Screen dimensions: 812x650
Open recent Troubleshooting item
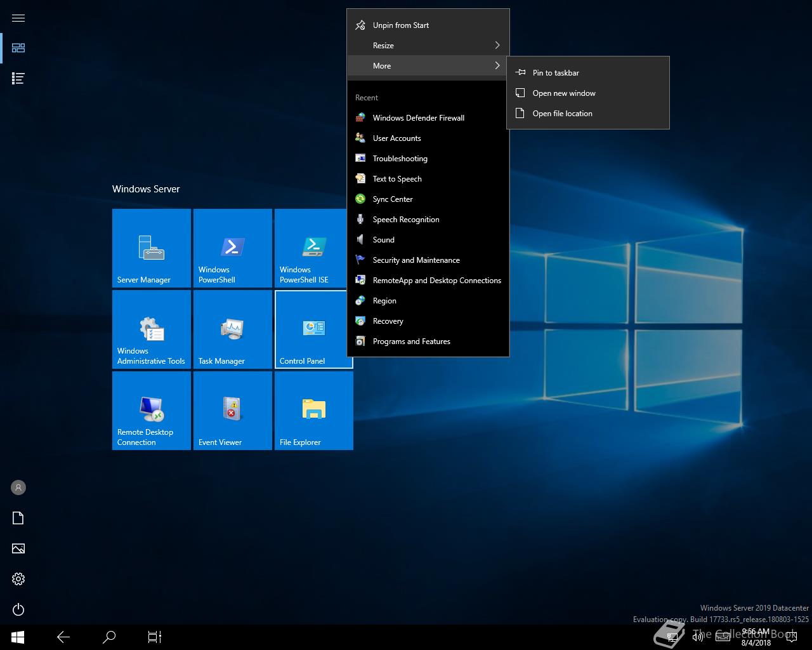(x=428, y=159)
